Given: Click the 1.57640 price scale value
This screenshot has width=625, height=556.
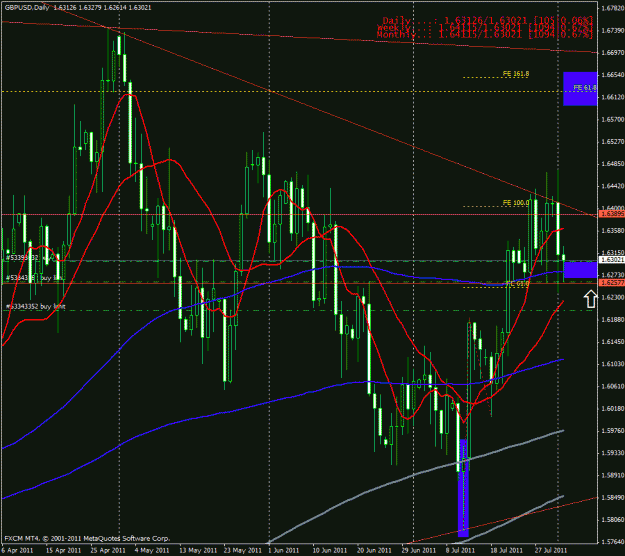Looking at the screenshot, I should click(612, 541).
